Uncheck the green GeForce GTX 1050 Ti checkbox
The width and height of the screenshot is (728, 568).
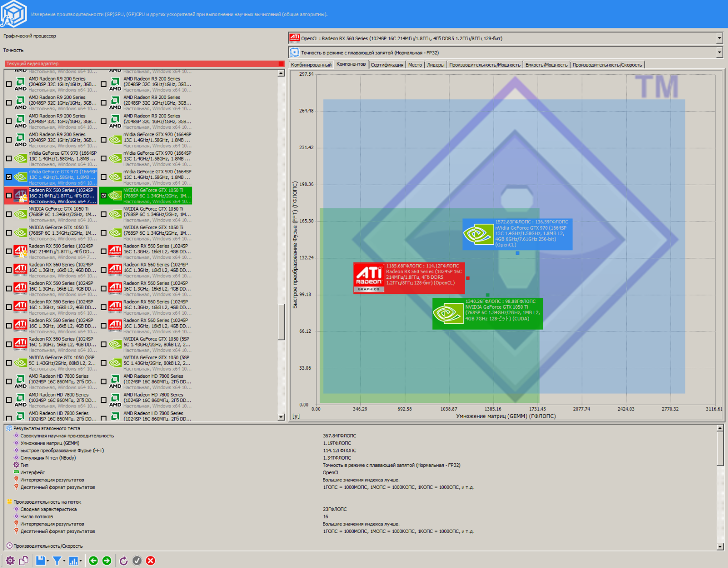(104, 195)
